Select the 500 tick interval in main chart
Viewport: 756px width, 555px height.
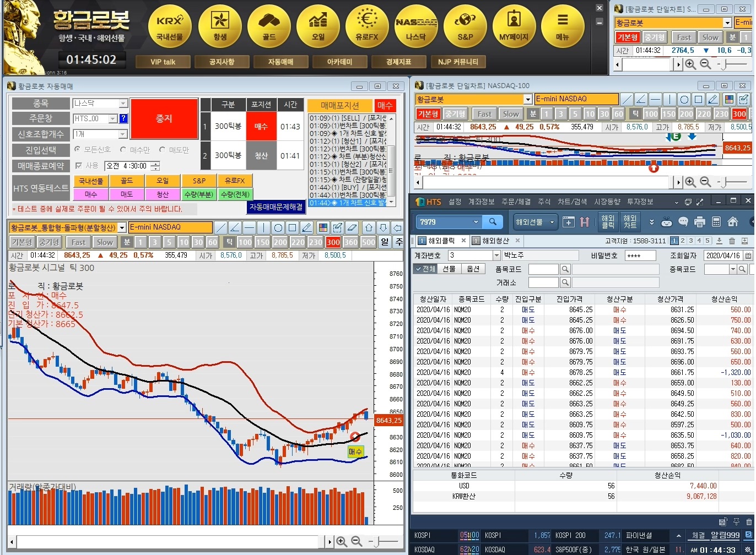[368, 242]
